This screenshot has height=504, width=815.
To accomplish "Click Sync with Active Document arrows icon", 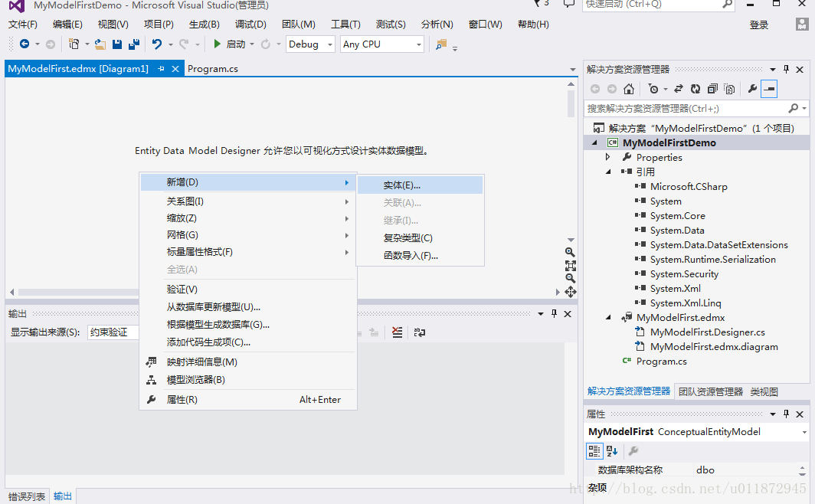I will pos(679,89).
